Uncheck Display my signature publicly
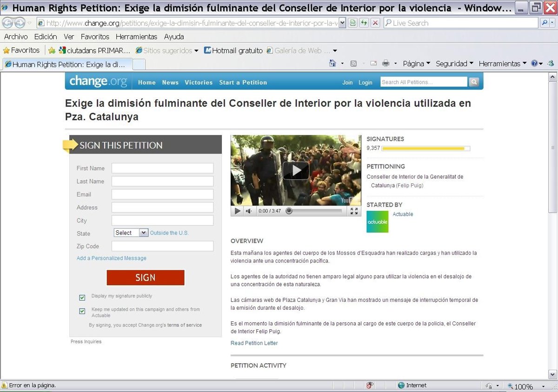This screenshot has width=558, height=392. [82, 297]
